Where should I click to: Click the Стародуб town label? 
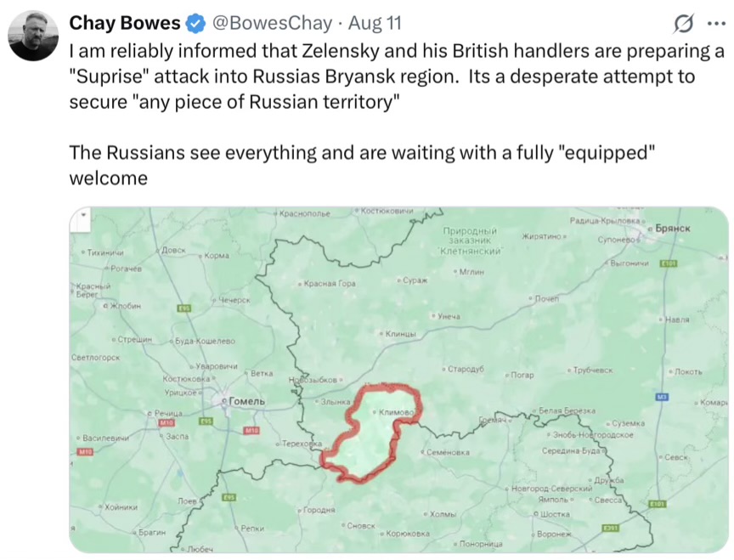[x=463, y=369]
